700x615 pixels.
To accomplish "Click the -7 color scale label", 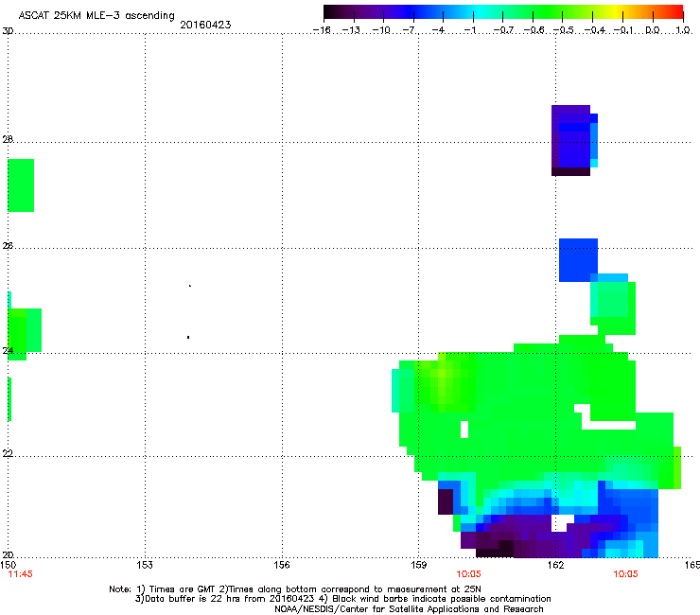I will [x=410, y=30].
